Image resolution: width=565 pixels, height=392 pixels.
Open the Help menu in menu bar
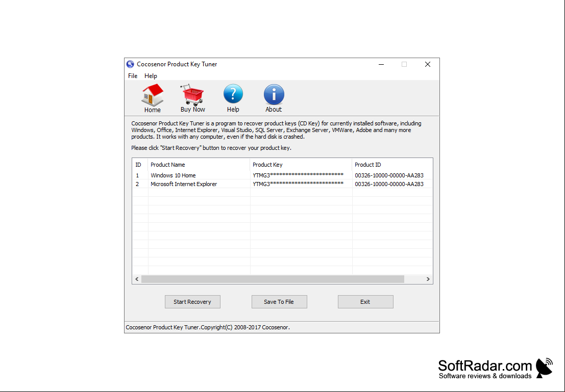[151, 76]
